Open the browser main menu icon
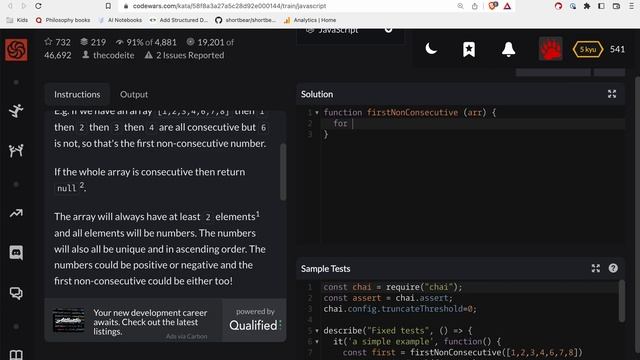Screen dimensions: 640x360 (x=631, y=6)
